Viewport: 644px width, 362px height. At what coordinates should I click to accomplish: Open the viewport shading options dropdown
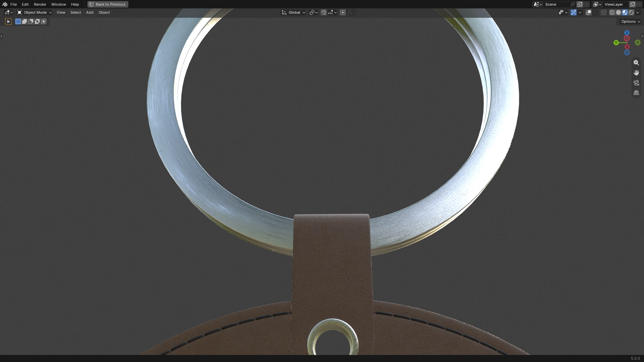tap(638, 12)
